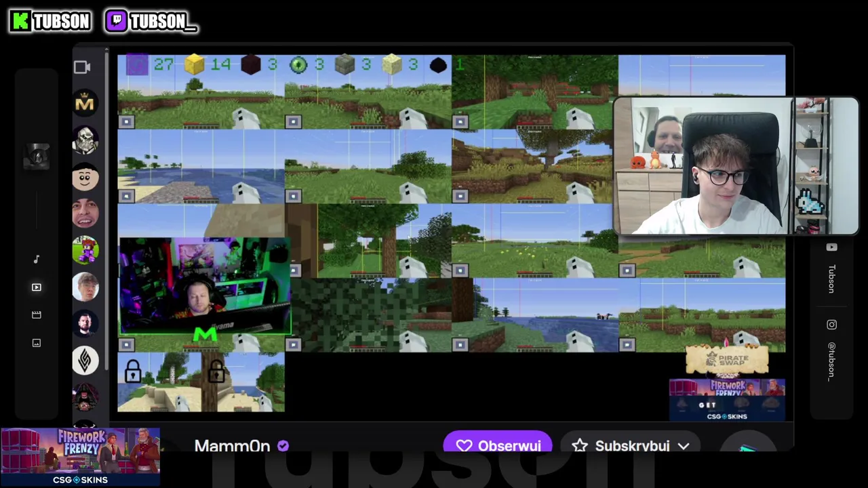Open the hooded figure channel avatar
Viewport: 868px width, 488px height.
tap(85, 397)
